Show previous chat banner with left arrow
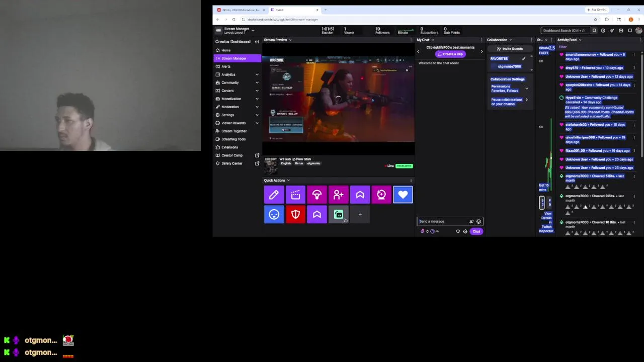Image resolution: width=644 pixels, height=362 pixels. [x=418, y=51]
